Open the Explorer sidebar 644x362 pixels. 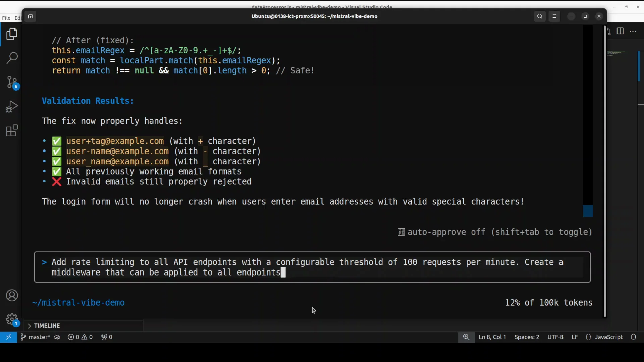12,34
